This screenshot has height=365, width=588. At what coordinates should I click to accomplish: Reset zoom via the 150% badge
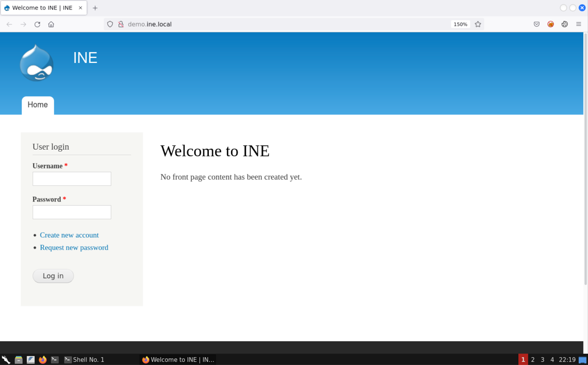[x=460, y=24]
